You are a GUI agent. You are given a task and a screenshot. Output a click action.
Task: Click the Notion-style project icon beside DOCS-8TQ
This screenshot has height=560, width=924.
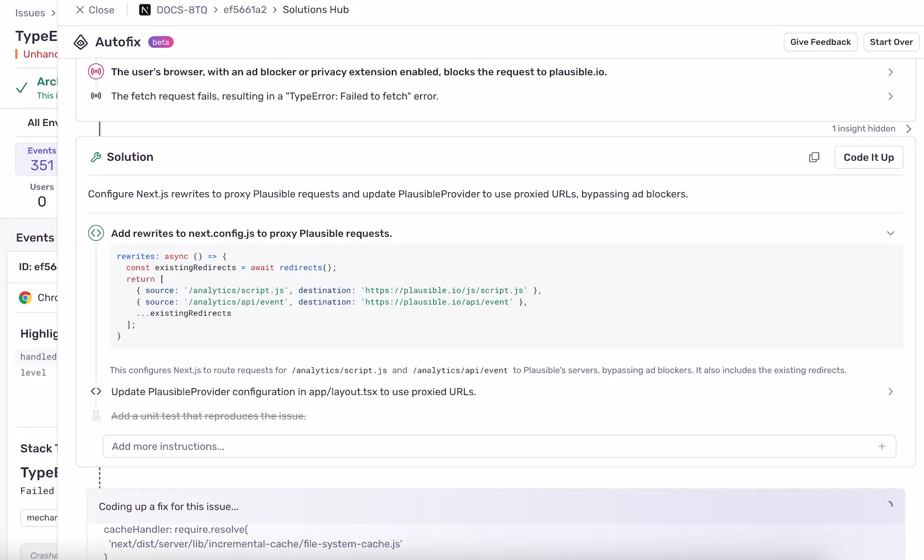click(x=145, y=10)
